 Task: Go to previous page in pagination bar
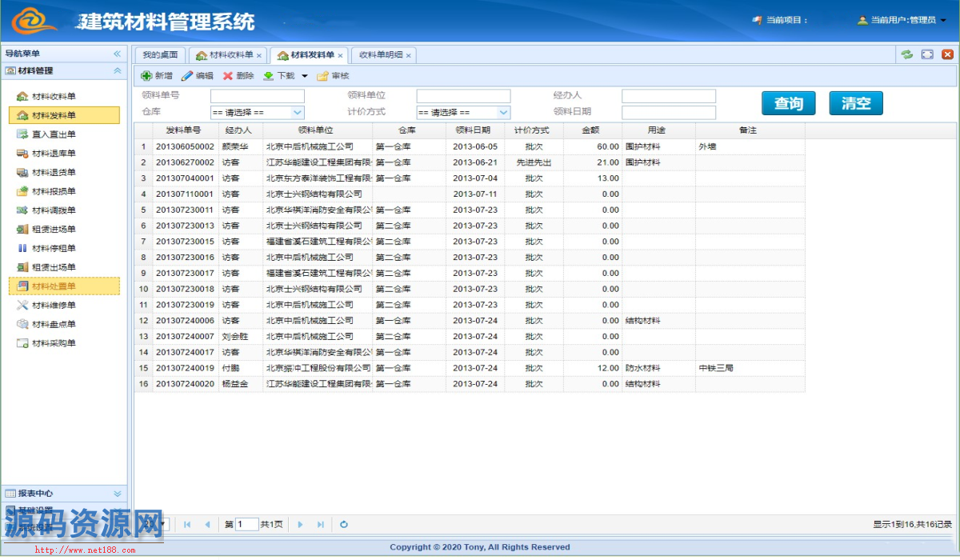pyautogui.click(x=207, y=525)
